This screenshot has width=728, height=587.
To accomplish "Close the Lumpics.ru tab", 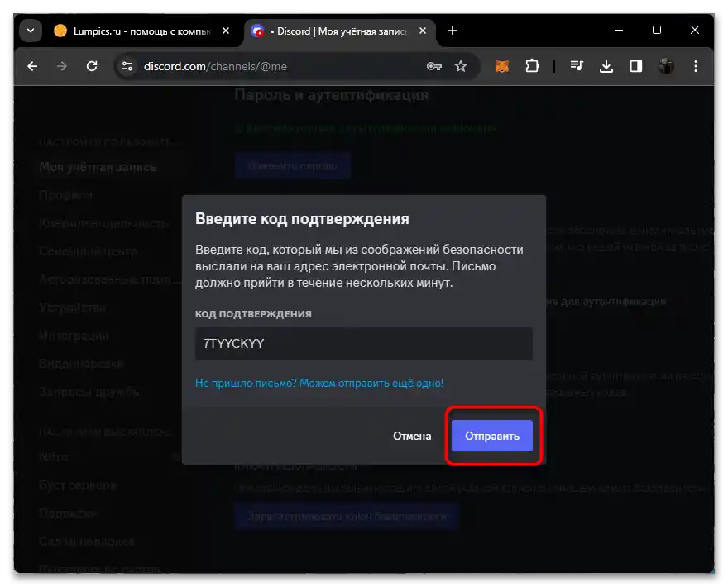I will 226,31.
